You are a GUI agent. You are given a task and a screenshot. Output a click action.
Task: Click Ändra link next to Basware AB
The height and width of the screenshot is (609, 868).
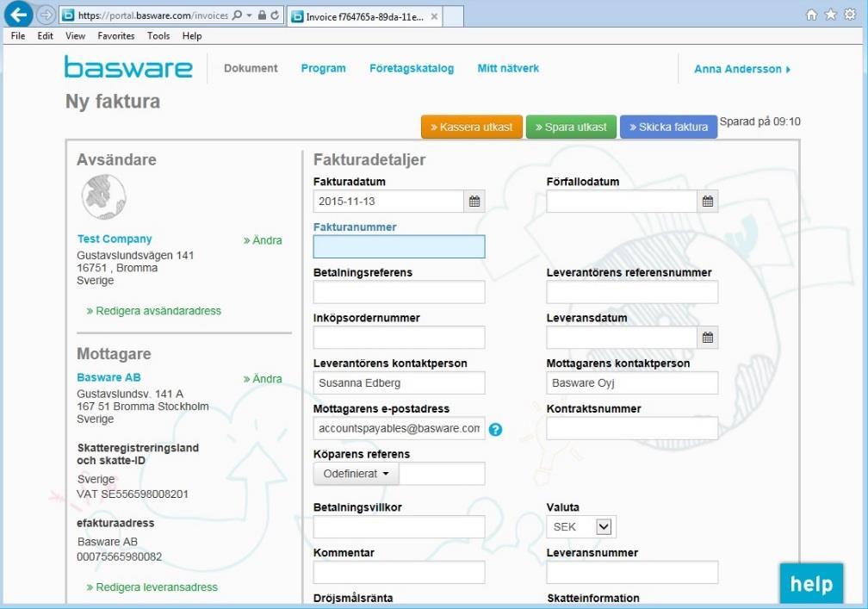(263, 379)
